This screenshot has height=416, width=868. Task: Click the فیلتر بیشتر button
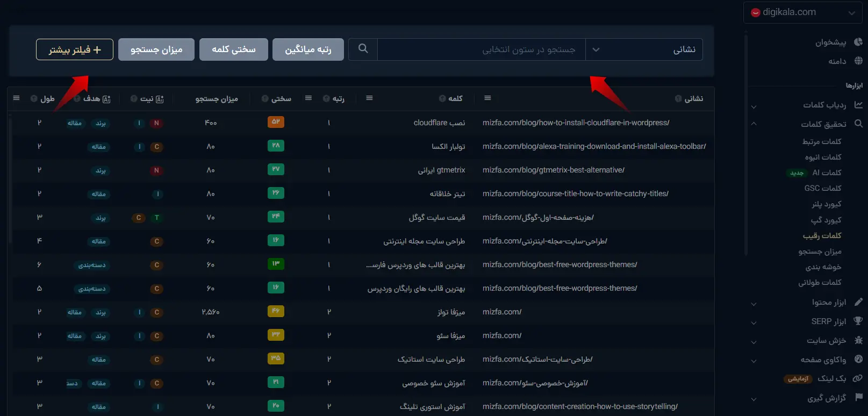pos(75,49)
